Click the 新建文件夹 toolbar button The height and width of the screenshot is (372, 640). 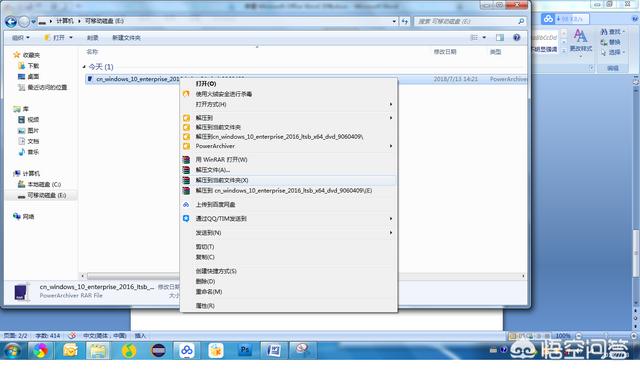(126, 38)
